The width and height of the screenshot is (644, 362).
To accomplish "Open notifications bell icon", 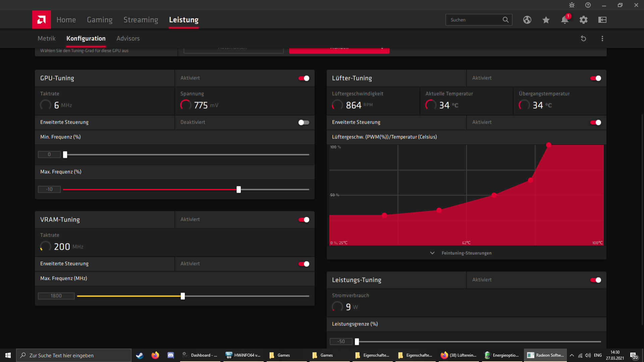I will [565, 20].
